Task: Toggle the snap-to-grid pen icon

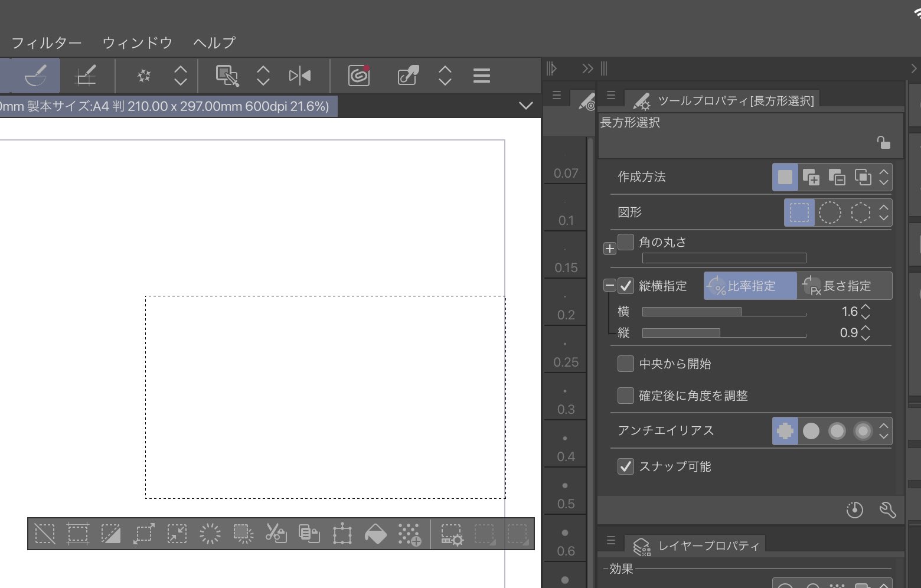Action: [x=86, y=76]
